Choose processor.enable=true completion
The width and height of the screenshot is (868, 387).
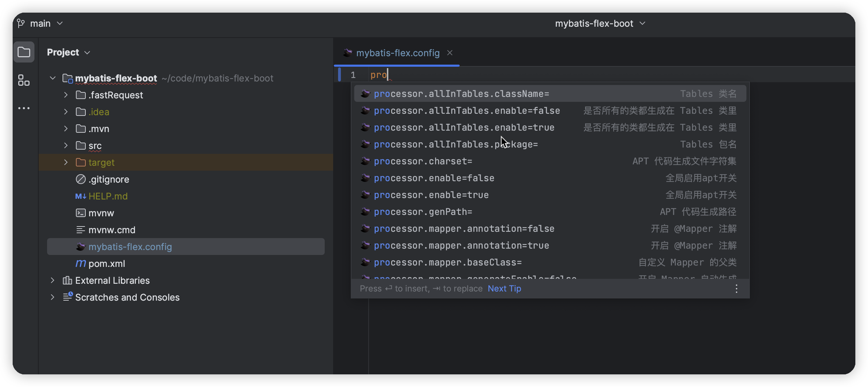click(x=550, y=195)
